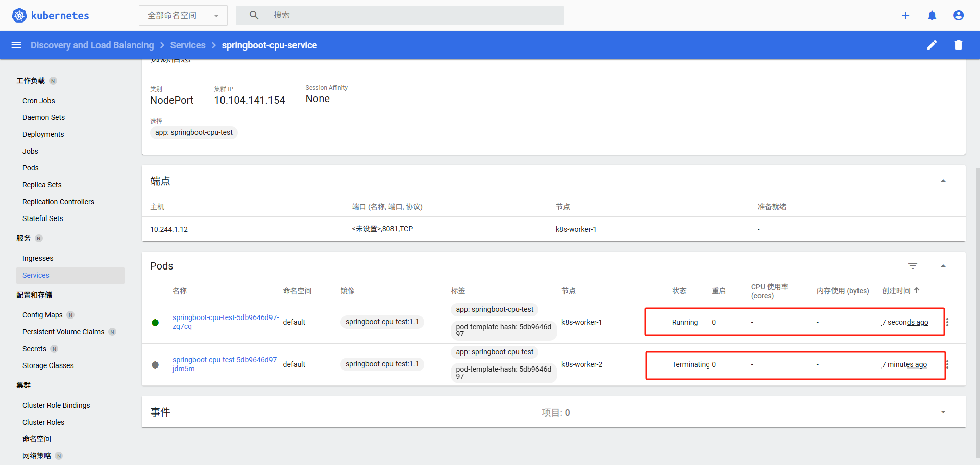This screenshot has width=980, height=465.
Task: Open 网络策略 in sidebar
Action: tap(37, 456)
